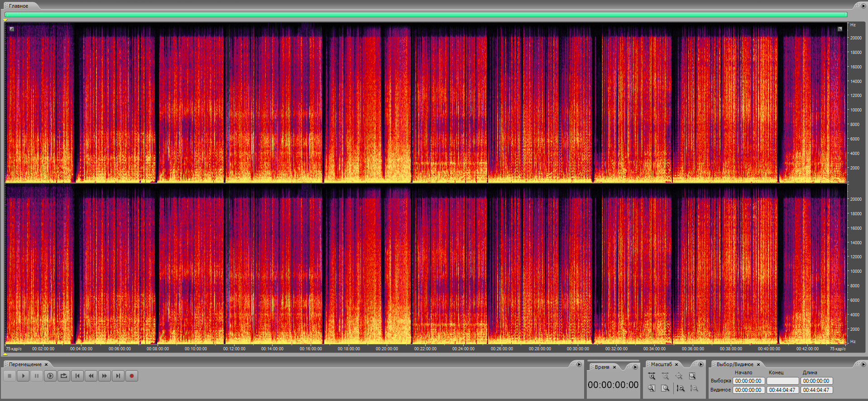Click the Rewind button
The width and height of the screenshot is (868, 401).
point(91,376)
